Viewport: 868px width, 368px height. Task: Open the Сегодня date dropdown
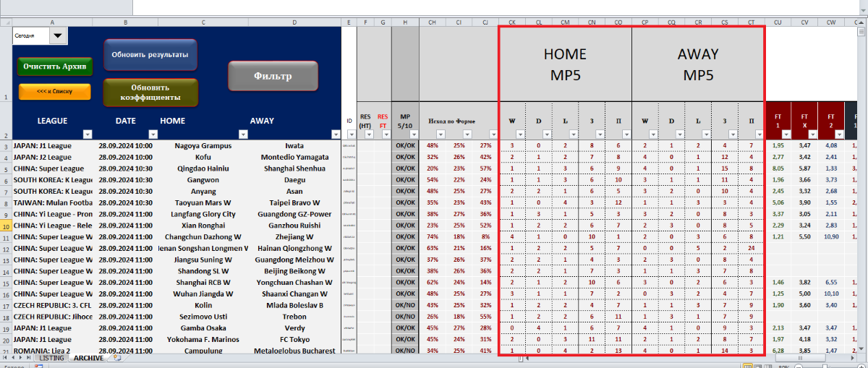coord(58,35)
